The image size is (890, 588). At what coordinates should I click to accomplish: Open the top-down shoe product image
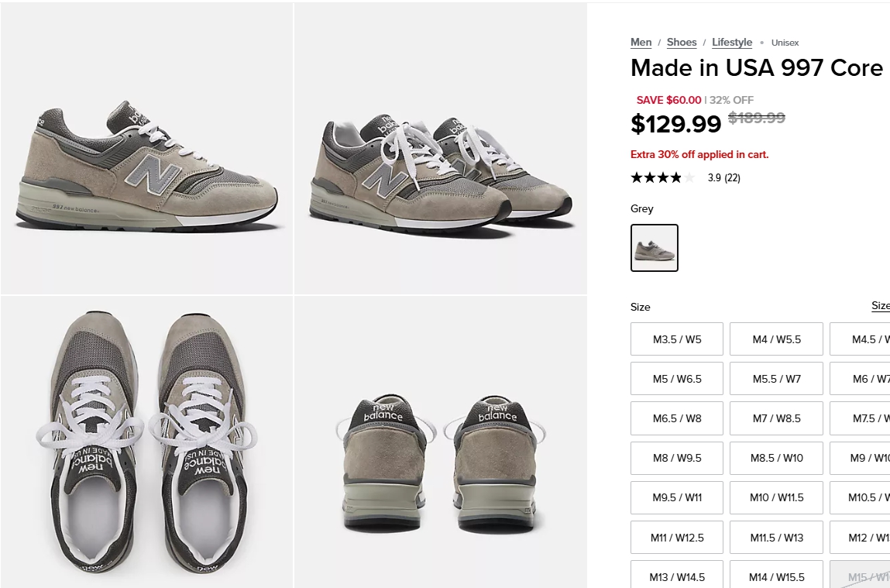[146, 442]
